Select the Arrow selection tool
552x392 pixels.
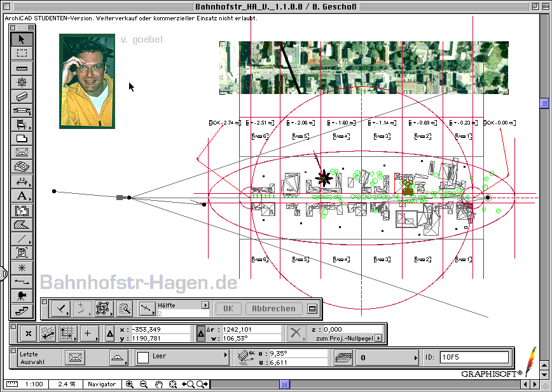pyautogui.click(x=22, y=39)
